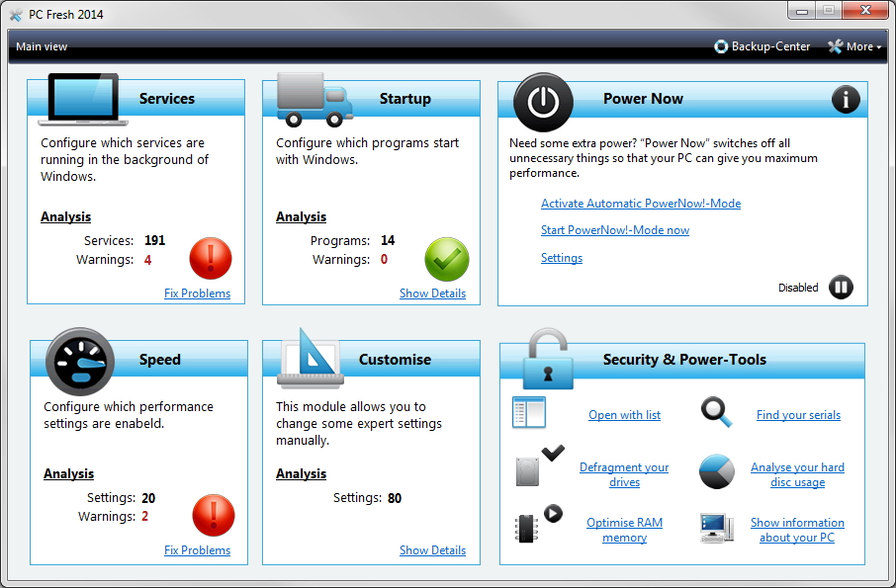The width and height of the screenshot is (896, 588).
Task: Click the Startup truck icon
Action: 314,100
